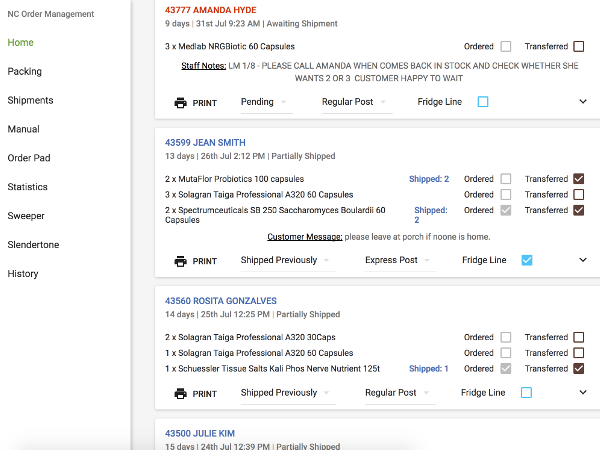Tick Transferred for Solagran Taiga A320 30Caps
The width and height of the screenshot is (600, 450).
coord(579,337)
